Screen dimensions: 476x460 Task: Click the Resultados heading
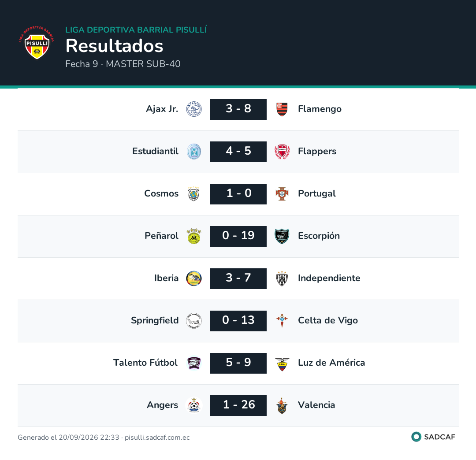point(115,46)
